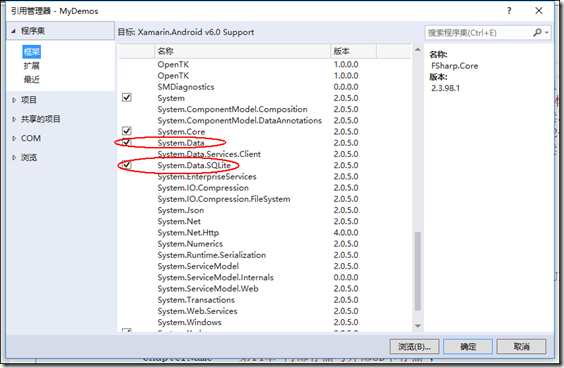564x368 pixels.
Task: Click version 2.3.98.1 in details pane
Action: click(x=445, y=88)
